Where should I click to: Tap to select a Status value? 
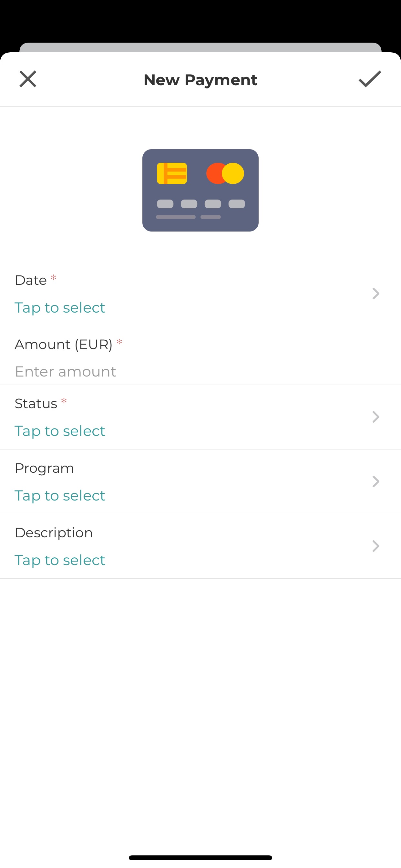coord(60,431)
